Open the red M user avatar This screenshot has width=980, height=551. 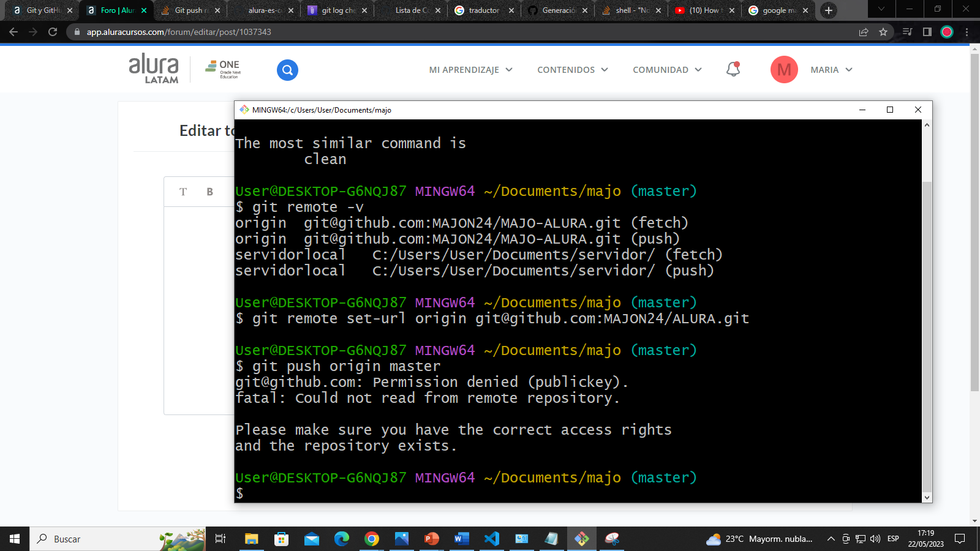point(784,70)
